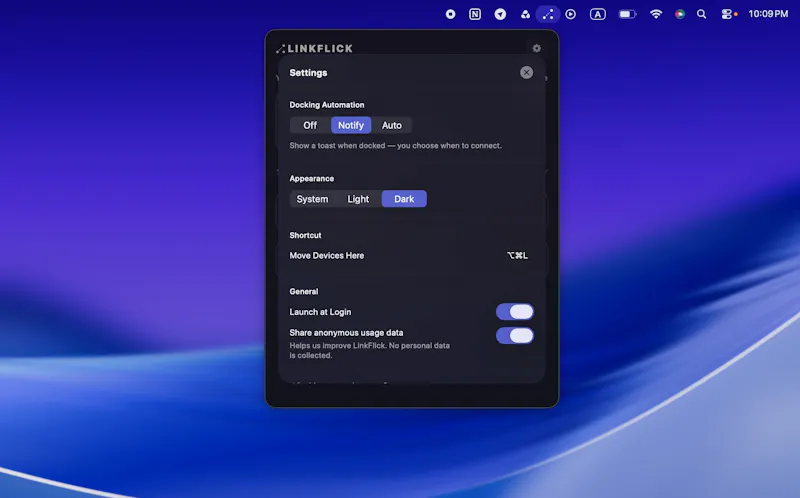Click the Appearance section heading
Screen dimensions: 800x498
click(x=311, y=179)
